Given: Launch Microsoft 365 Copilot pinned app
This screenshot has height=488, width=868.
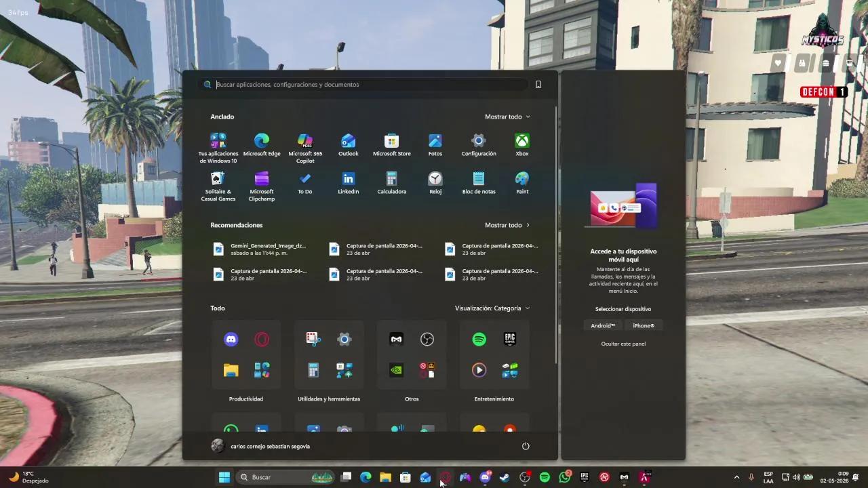Looking at the screenshot, I should click(x=305, y=148).
